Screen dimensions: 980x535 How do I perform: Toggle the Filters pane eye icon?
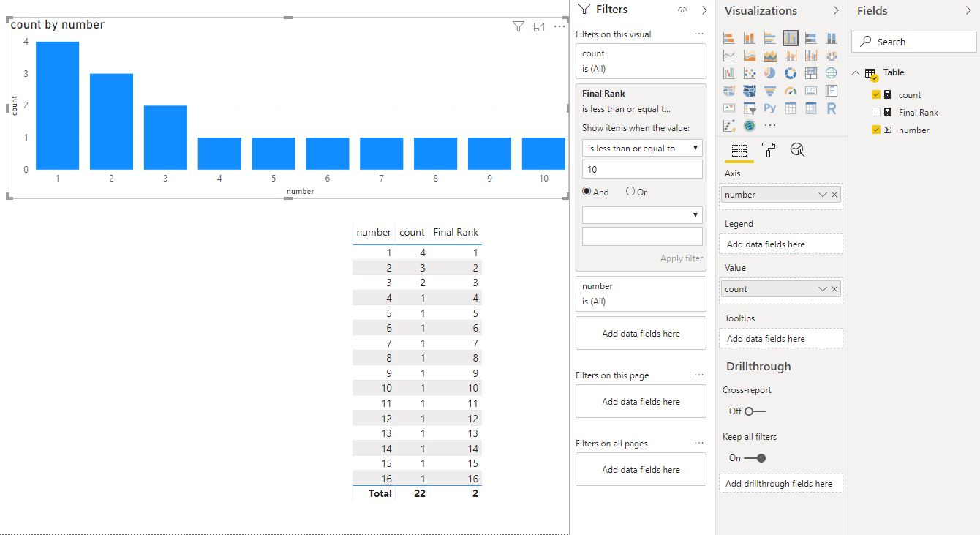point(682,10)
